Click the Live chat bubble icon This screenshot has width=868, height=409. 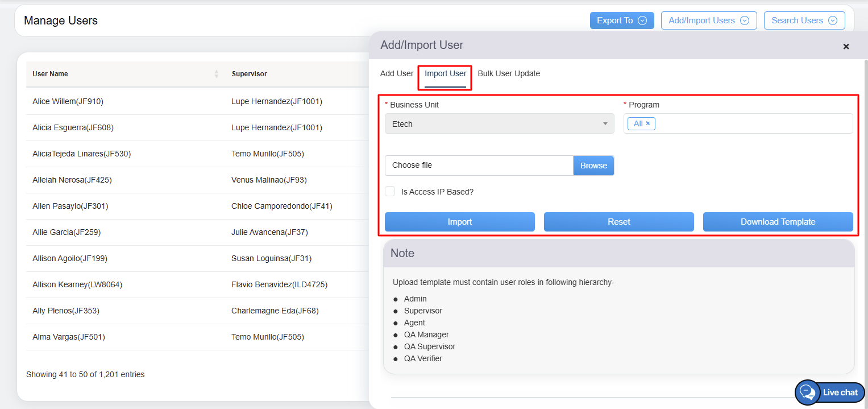pos(807,393)
